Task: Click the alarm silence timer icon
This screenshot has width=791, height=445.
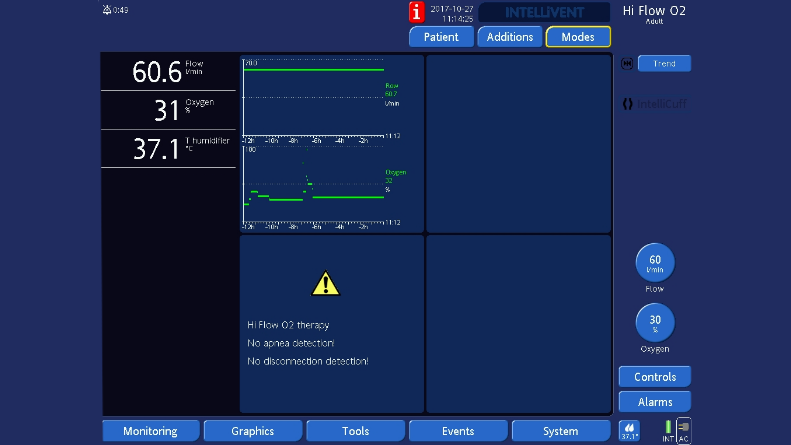Action: point(108,10)
